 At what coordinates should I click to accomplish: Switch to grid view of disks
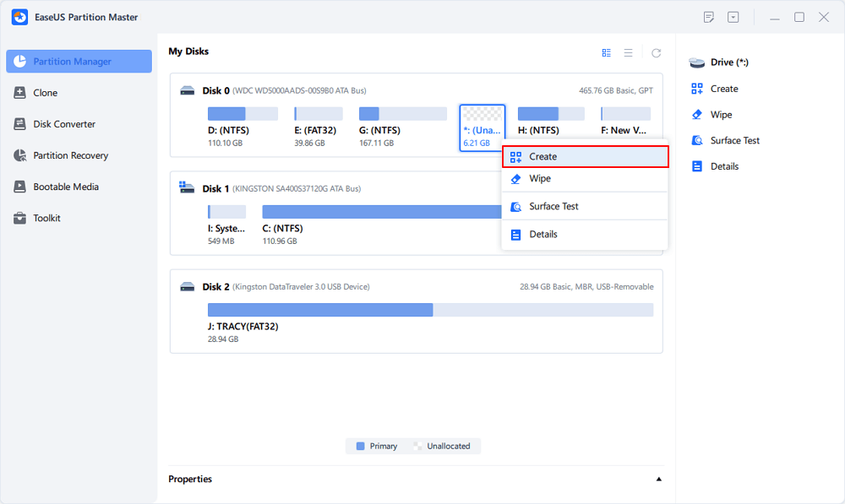606,52
